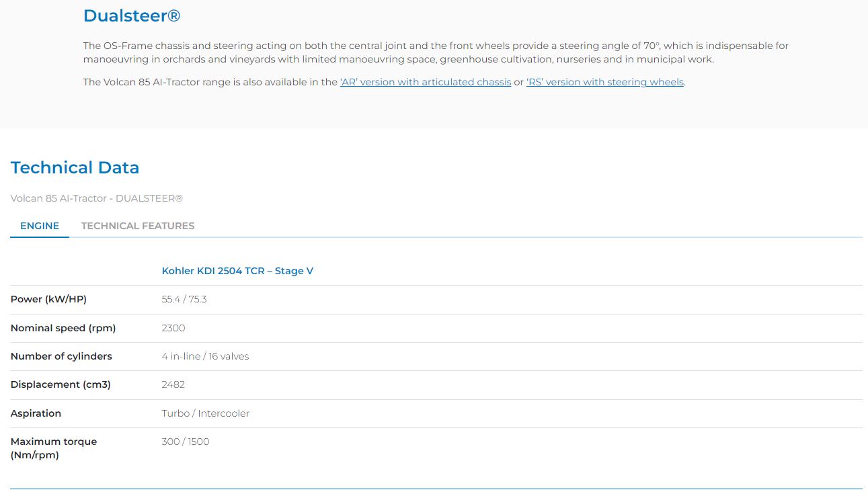Click the Displacement (cm3) row label
The width and height of the screenshot is (868, 498).
click(61, 384)
